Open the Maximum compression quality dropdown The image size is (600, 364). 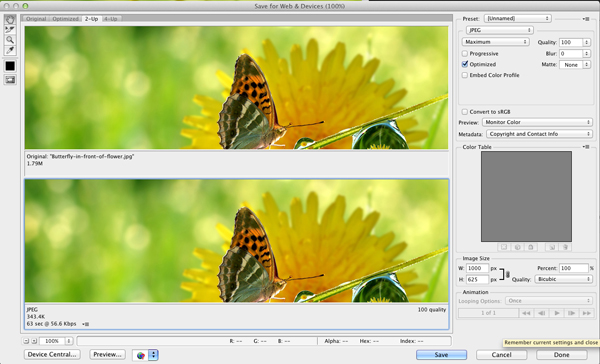pyautogui.click(x=496, y=42)
